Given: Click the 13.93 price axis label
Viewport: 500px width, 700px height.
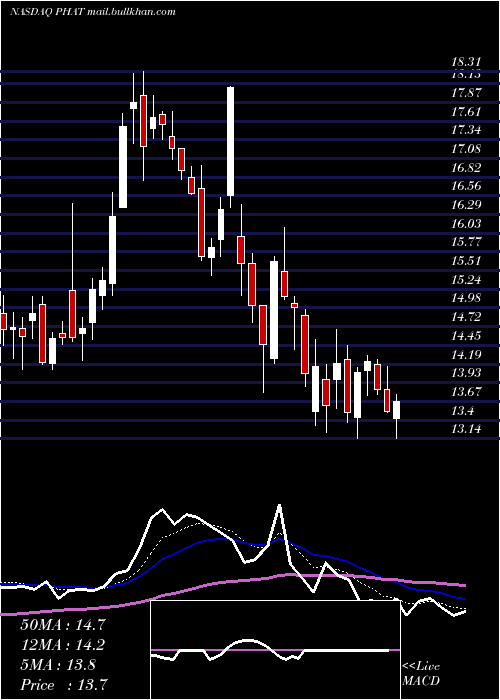Looking at the screenshot, I should pos(466,373).
